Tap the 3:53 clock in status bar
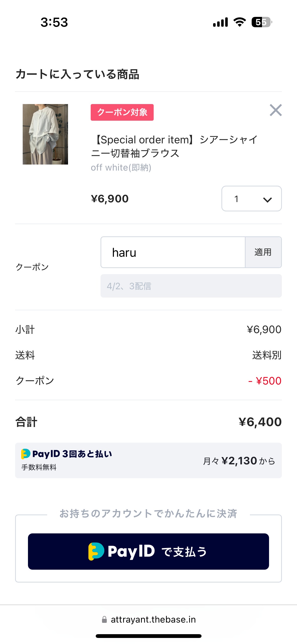 point(54,22)
